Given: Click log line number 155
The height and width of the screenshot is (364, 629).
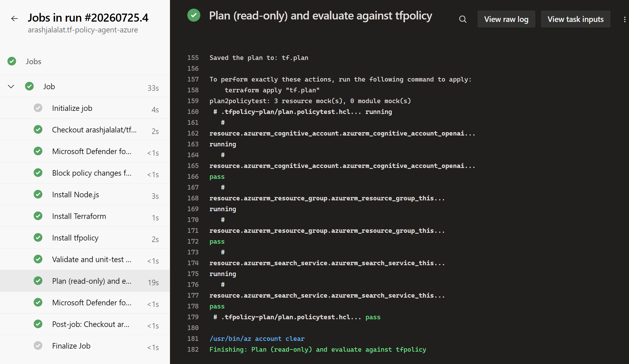Looking at the screenshot, I should (x=193, y=58).
